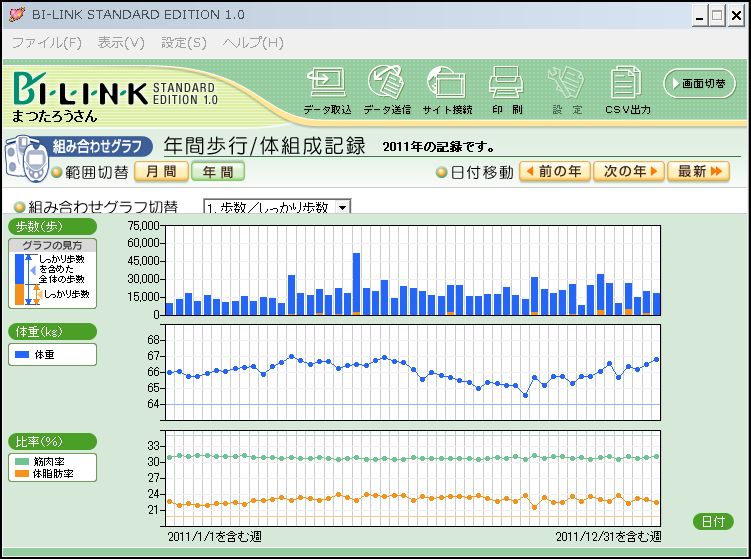The width and height of the screenshot is (751, 559).
Task: Switch range to 月間 monthly view
Action: tap(160, 172)
